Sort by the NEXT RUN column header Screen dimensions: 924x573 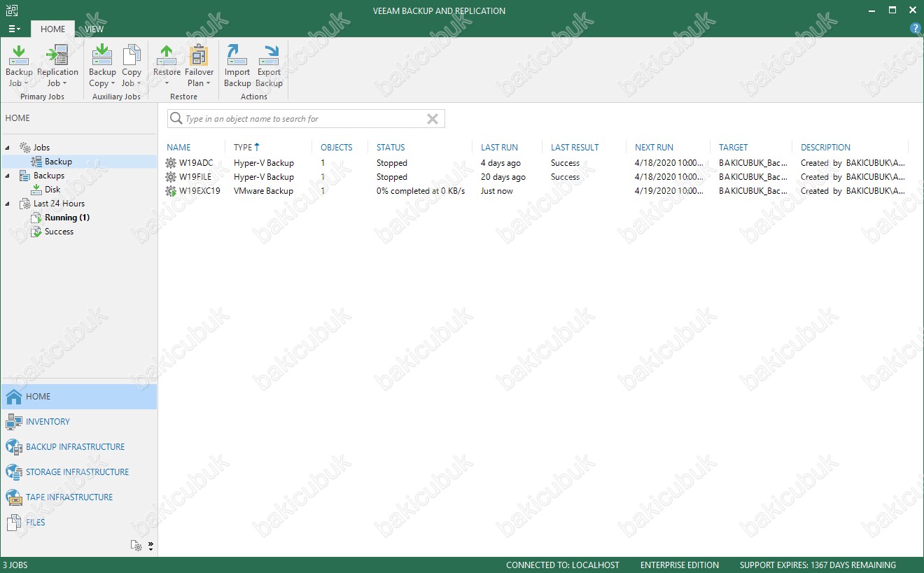pos(654,148)
